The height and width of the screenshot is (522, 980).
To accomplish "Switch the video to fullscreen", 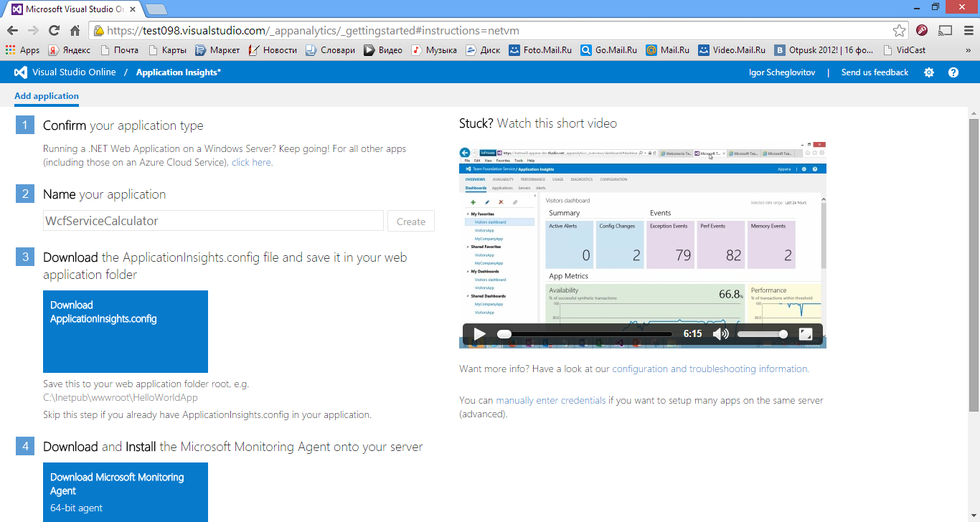I will [x=806, y=334].
